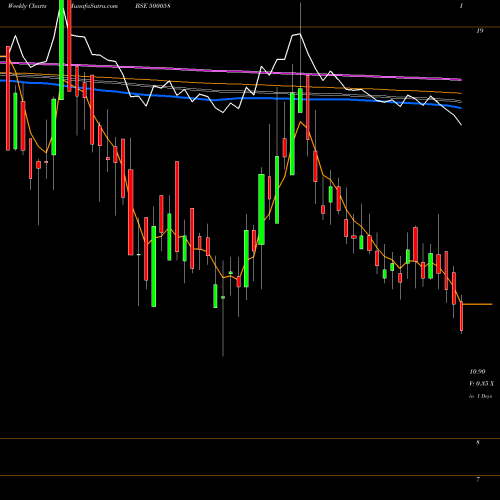Screen dimensions: 500x500
Task: Click the tallest green candlestick at the chart top
Action: [61, 50]
